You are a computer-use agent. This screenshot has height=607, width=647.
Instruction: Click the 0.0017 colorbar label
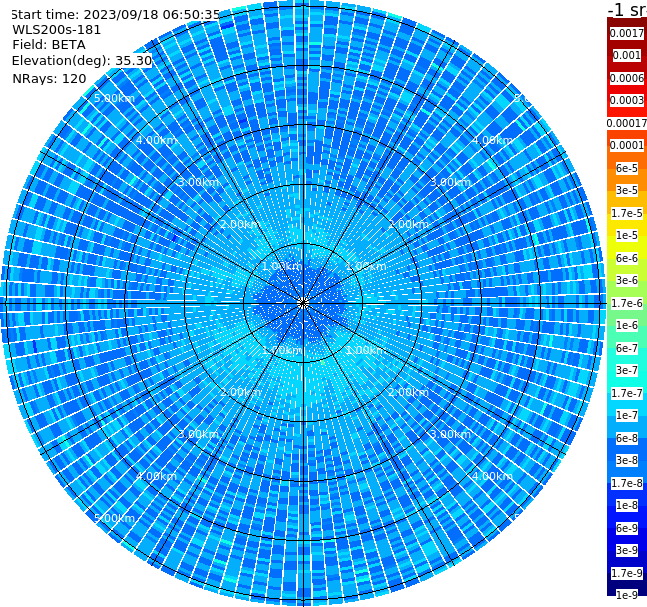627,33
